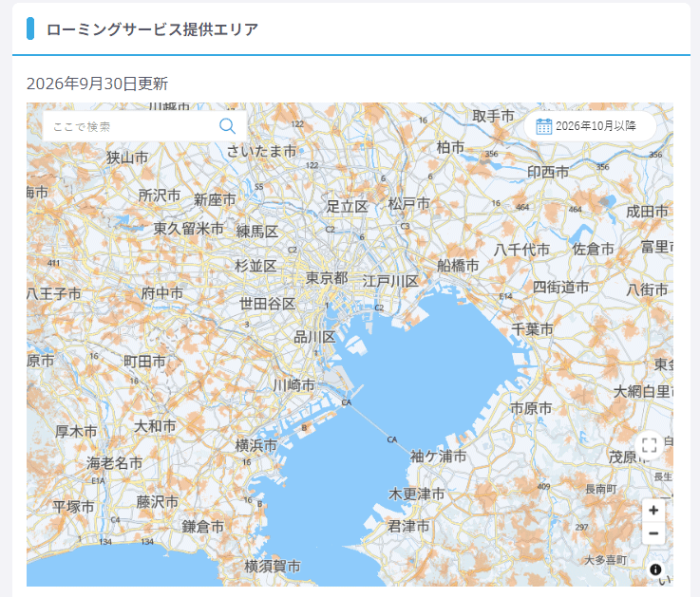This screenshot has height=597, width=700.
Task: Click the 所沢市 map label
Action: click(x=160, y=196)
